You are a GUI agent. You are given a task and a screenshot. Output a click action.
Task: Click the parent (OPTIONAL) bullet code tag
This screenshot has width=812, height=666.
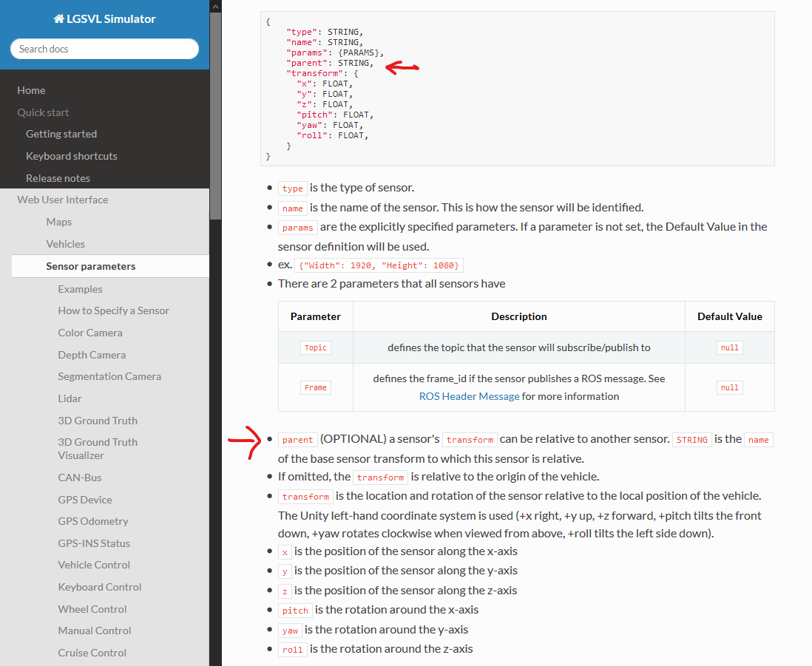coord(298,440)
